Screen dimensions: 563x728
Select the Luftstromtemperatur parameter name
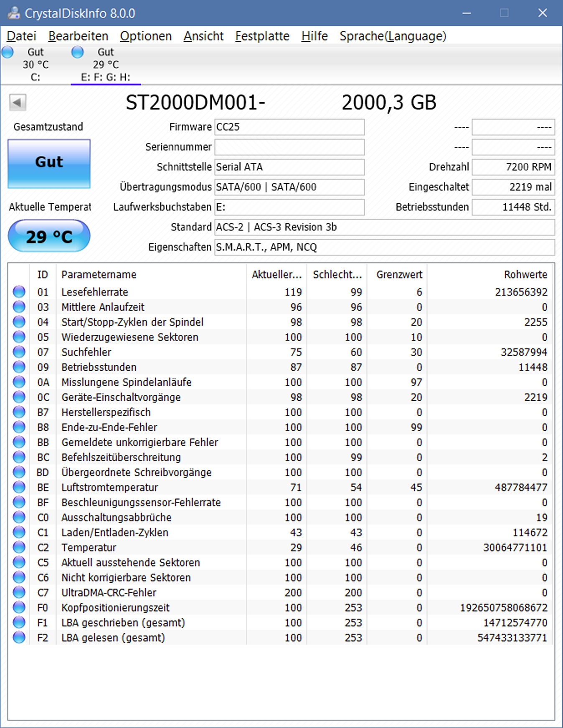110,487
